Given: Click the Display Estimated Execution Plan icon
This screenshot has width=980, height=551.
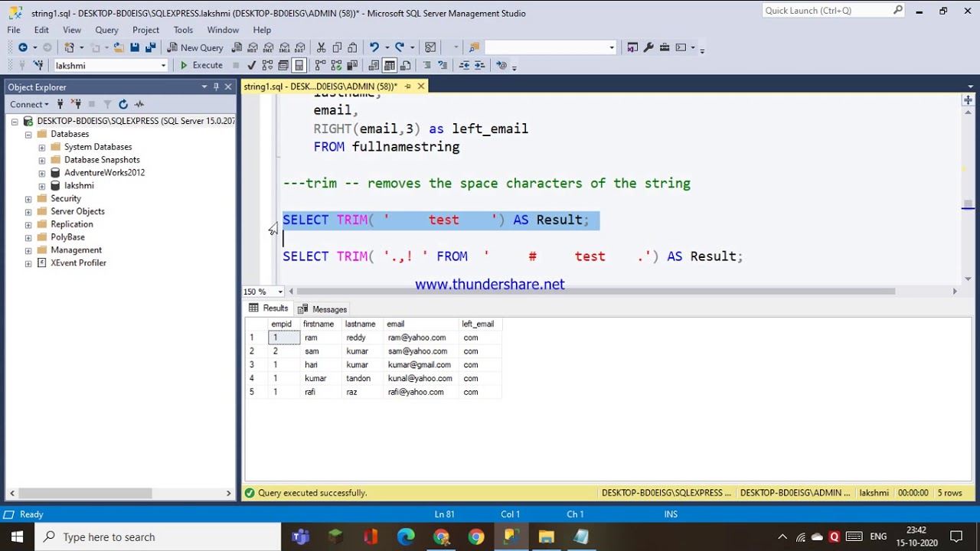Looking at the screenshot, I should 267,65.
